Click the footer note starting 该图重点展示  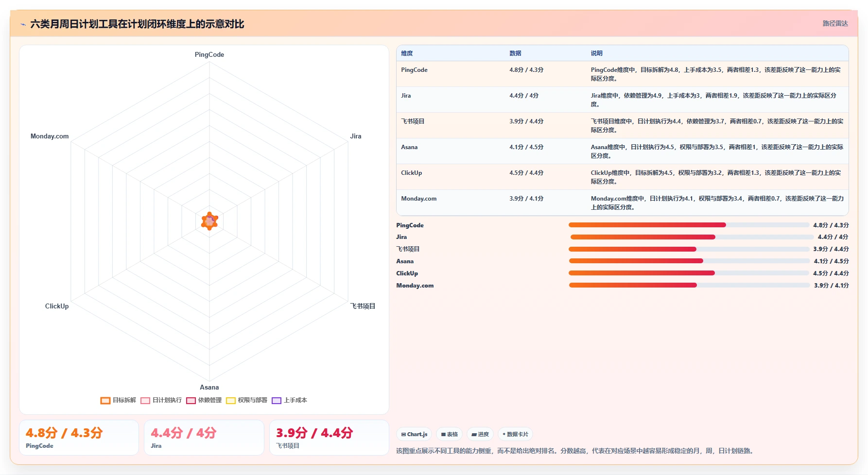click(576, 451)
